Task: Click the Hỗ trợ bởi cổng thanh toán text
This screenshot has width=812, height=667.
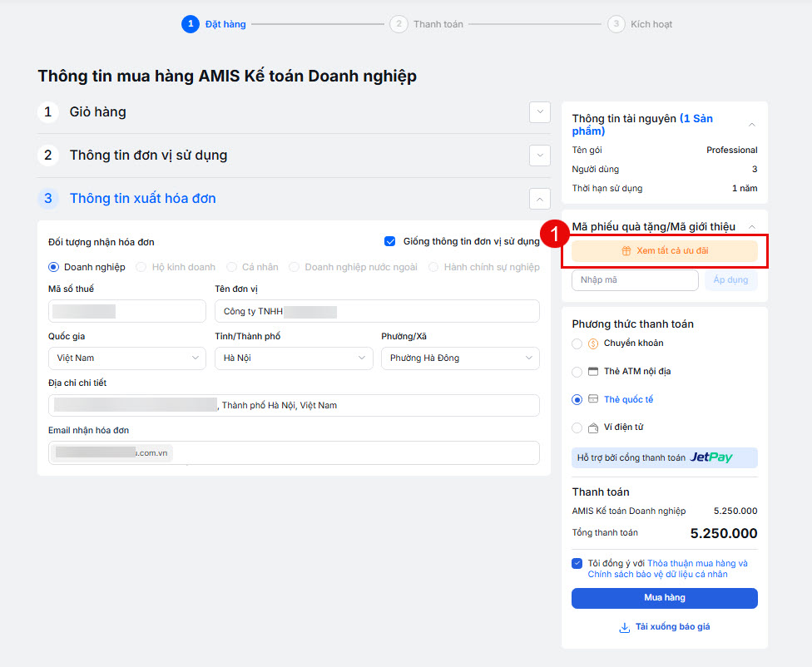Action: pyautogui.click(x=631, y=457)
